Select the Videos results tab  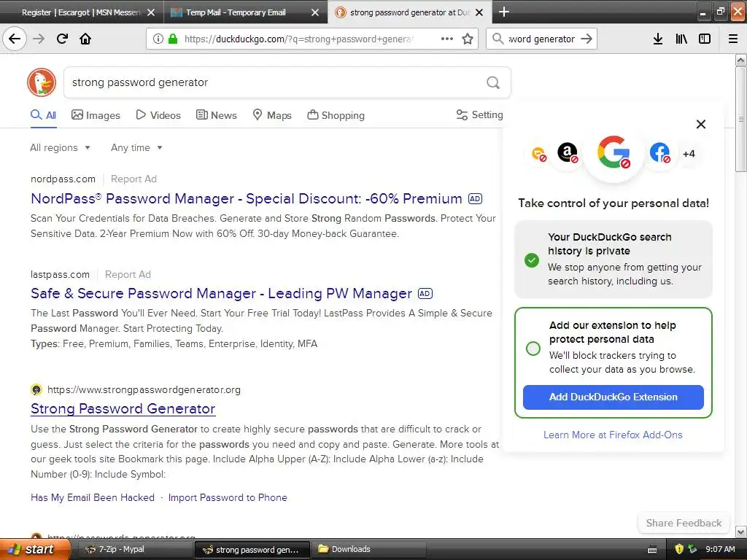tap(158, 115)
